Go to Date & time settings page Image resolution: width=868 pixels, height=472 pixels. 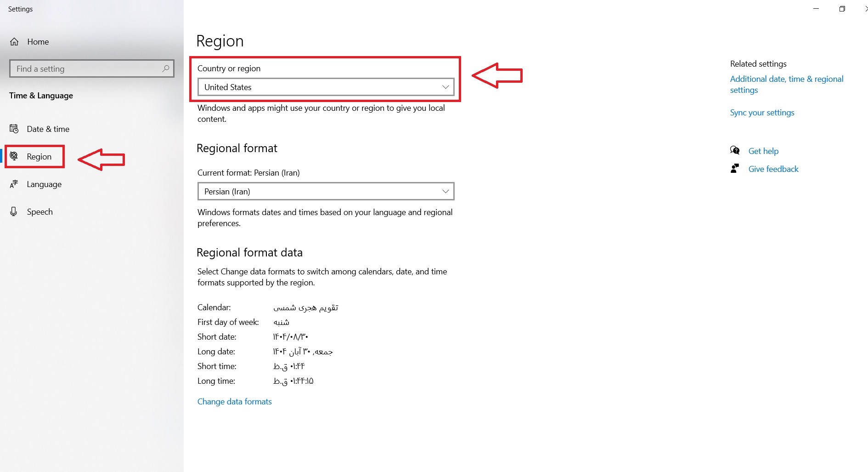(48, 129)
